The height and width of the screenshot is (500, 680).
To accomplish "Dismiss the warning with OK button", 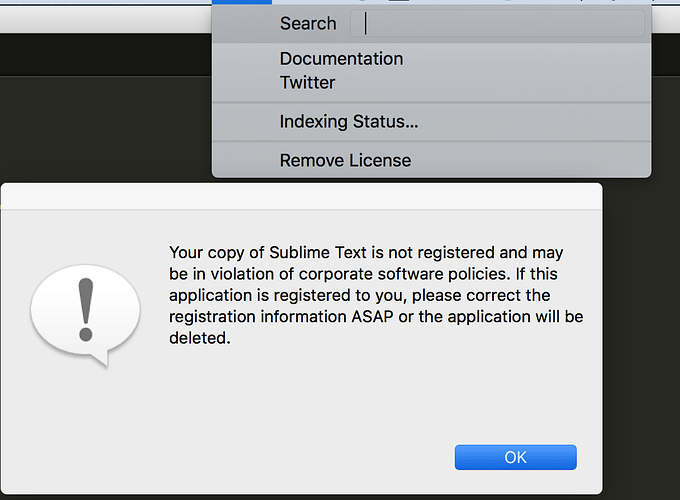I will click(516, 457).
